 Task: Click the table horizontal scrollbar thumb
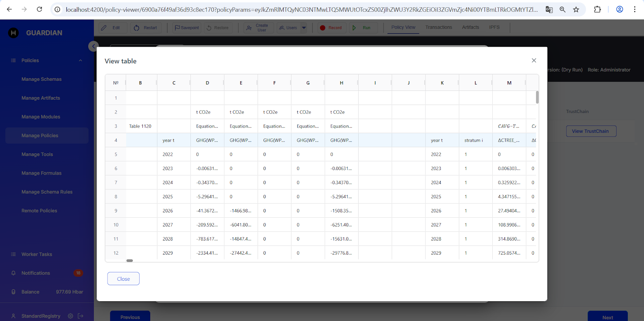coord(130,261)
